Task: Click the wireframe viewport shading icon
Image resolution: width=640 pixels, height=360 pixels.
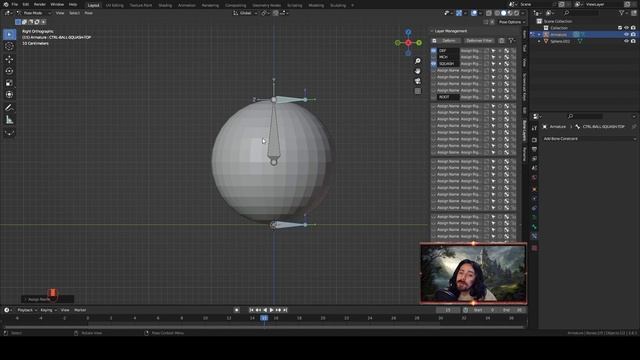Action: tap(497, 13)
